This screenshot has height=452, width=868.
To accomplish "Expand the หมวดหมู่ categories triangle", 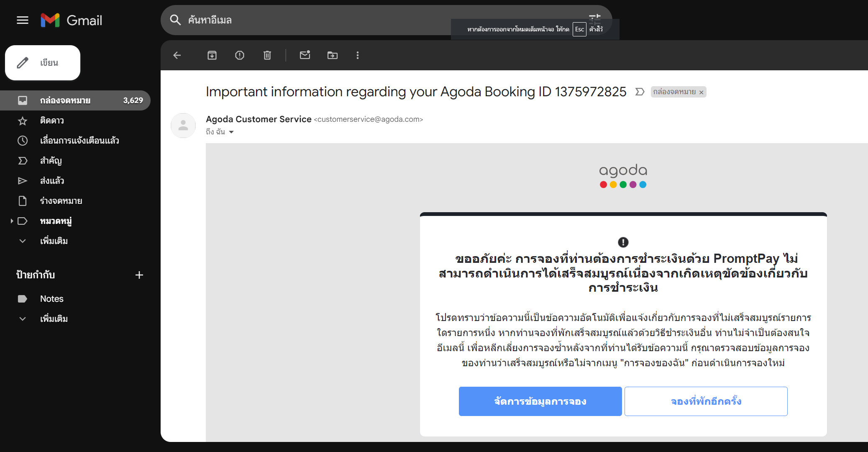I will pyautogui.click(x=12, y=221).
